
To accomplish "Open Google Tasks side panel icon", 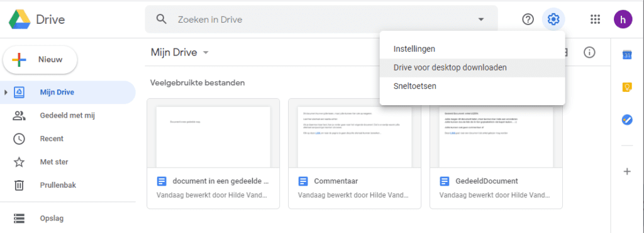I will [627, 120].
